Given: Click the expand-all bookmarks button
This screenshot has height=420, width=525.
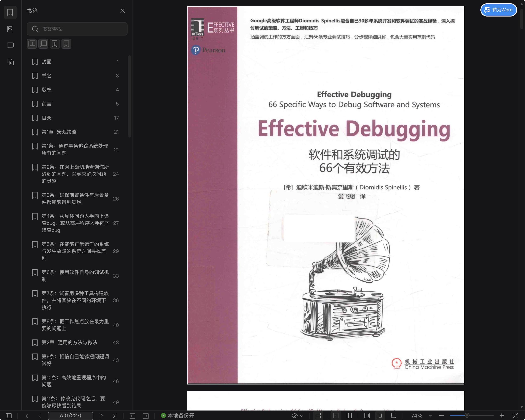Looking at the screenshot, I should tap(32, 44).
